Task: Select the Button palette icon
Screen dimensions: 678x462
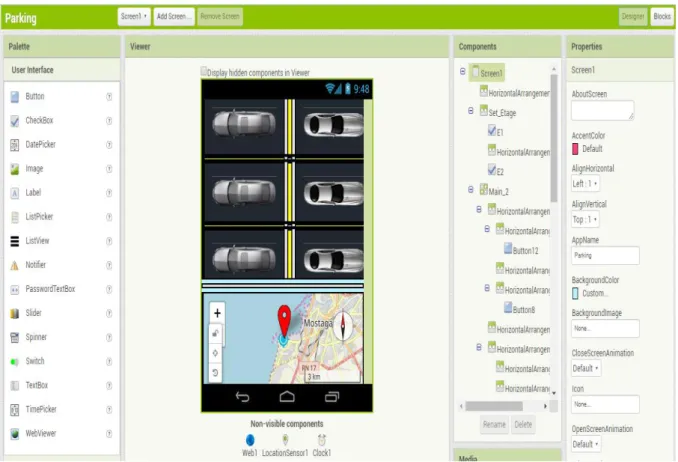Action: click(x=15, y=96)
